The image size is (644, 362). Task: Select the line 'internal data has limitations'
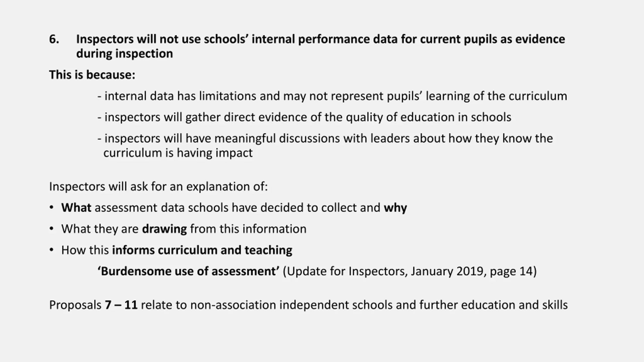pos(332,96)
